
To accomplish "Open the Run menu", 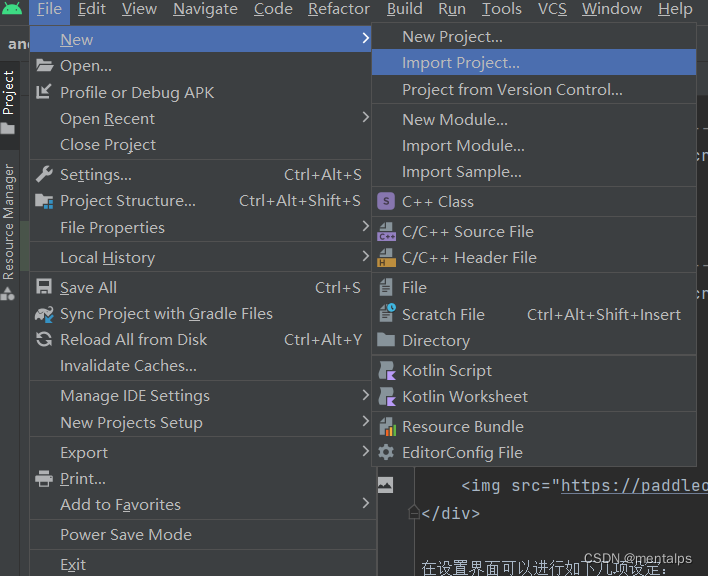I will click(x=452, y=9).
